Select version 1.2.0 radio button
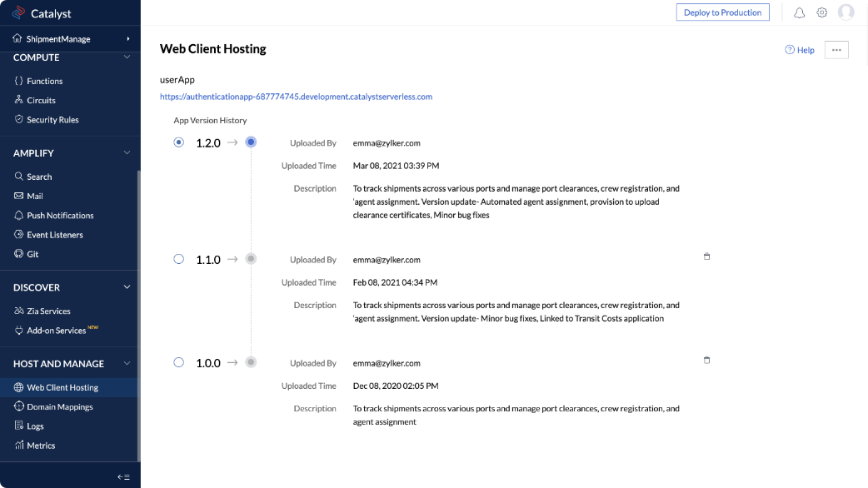This screenshot has height=488, width=868. (179, 142)
